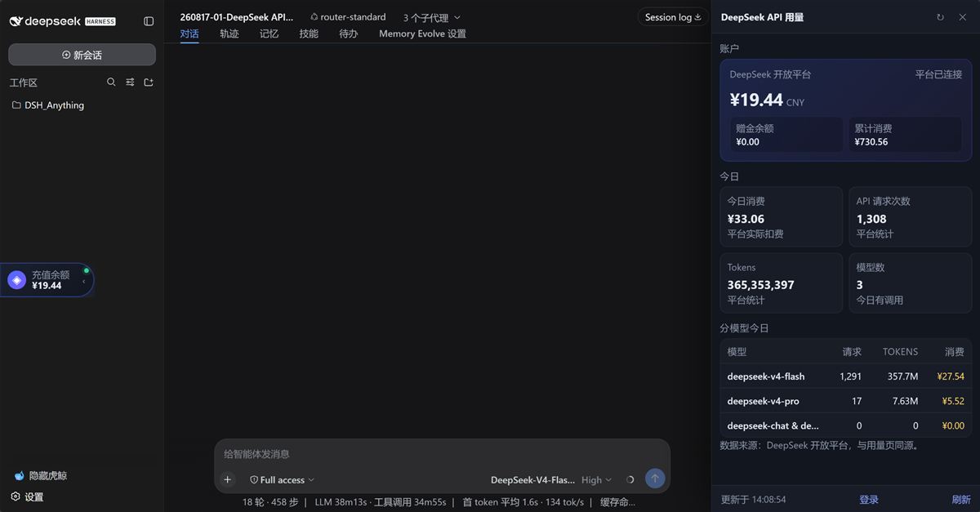Switch to the 记忆 tab
This screenshot has width=980, height=512.
269,33
